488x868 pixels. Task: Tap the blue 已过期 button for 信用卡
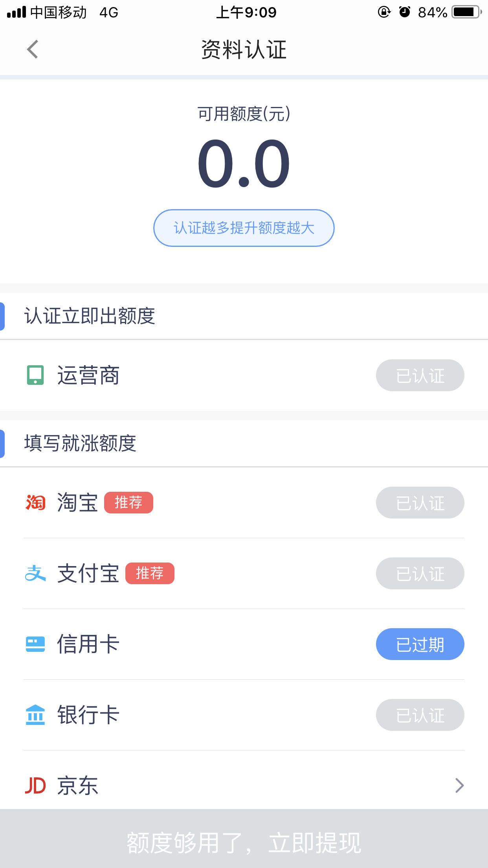point(420,644)
